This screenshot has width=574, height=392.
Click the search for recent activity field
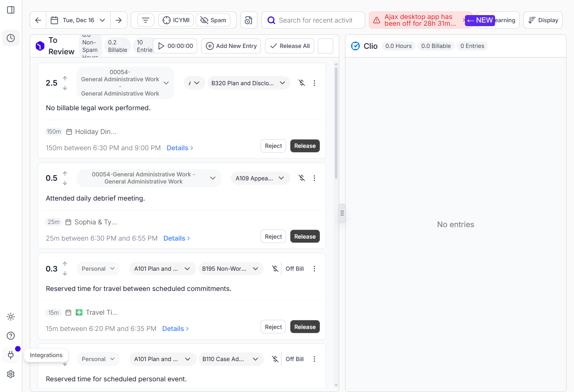point(313,20)
